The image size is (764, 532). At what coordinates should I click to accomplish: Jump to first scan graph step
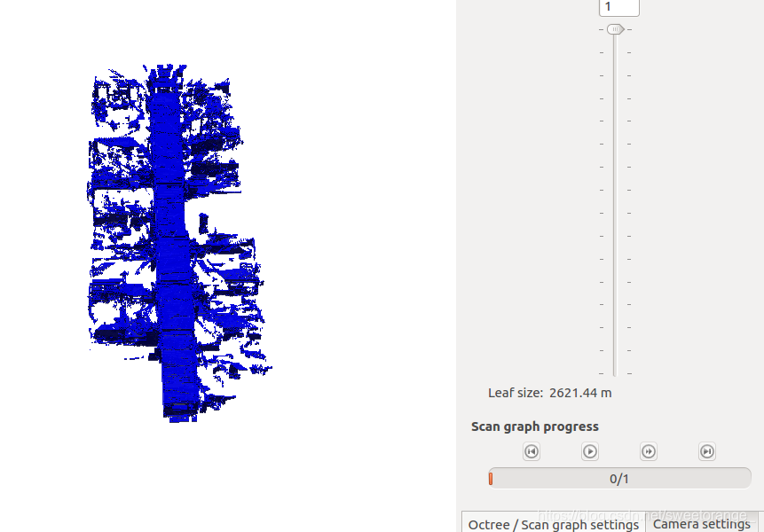[532, 451]
